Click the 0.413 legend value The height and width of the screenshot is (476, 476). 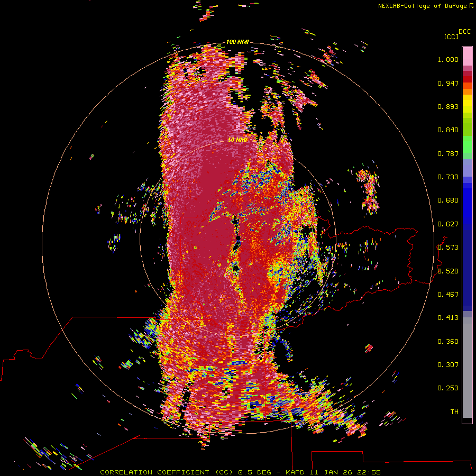[448, 318]
